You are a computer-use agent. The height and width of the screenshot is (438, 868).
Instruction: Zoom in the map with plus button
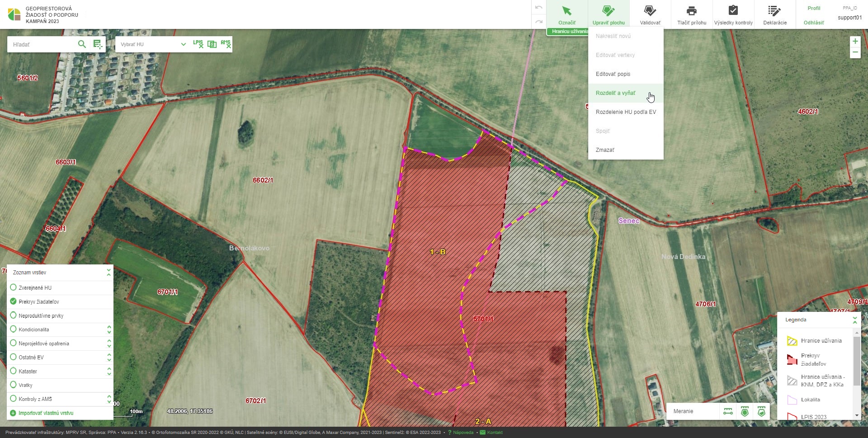[855, 42]
